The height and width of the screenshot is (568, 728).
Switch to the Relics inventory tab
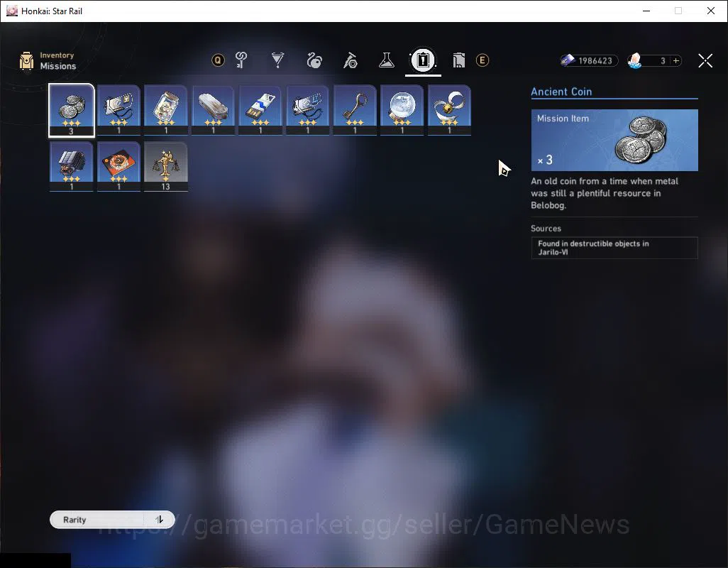[314, 60]
